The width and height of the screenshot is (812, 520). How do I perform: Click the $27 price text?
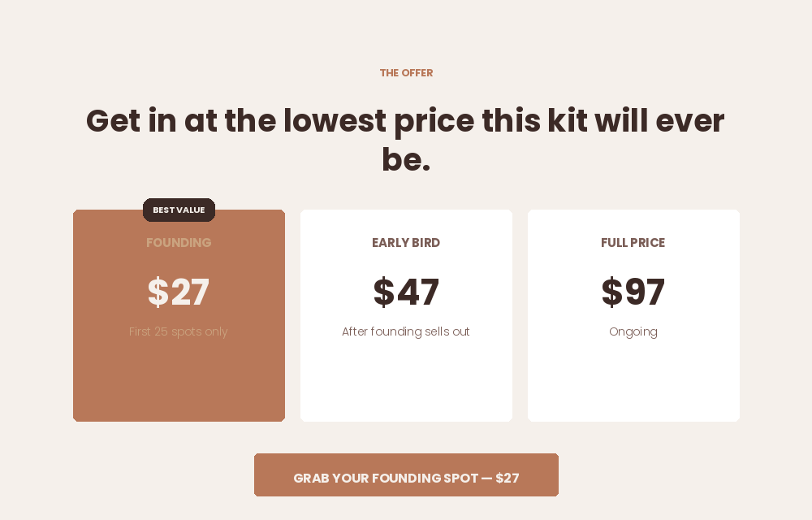tap(179, 292)
